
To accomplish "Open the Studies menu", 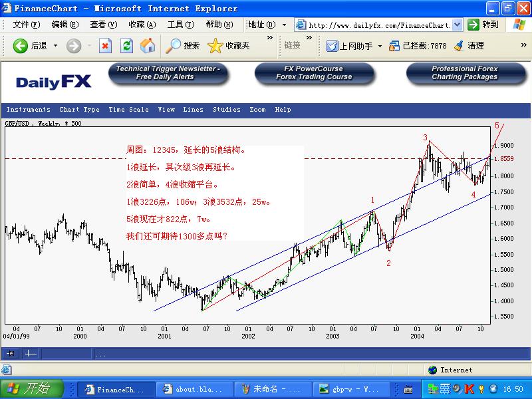I will tap(227, 110).
